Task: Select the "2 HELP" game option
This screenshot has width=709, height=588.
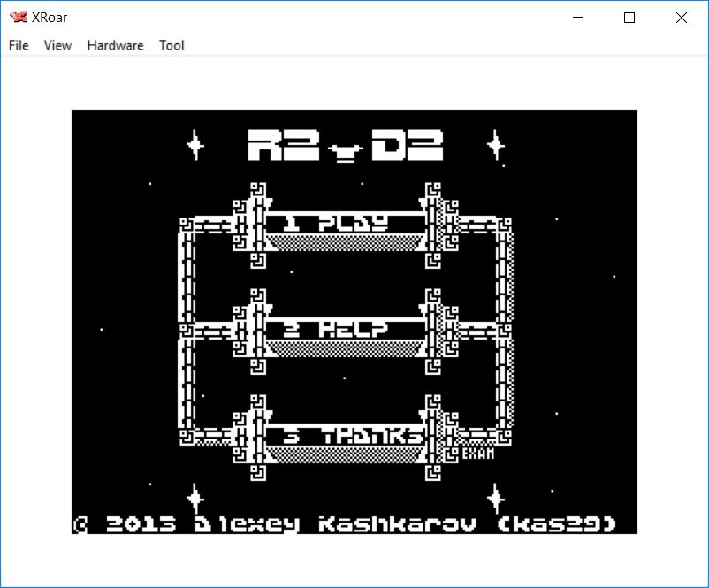Action: [344, 329]
